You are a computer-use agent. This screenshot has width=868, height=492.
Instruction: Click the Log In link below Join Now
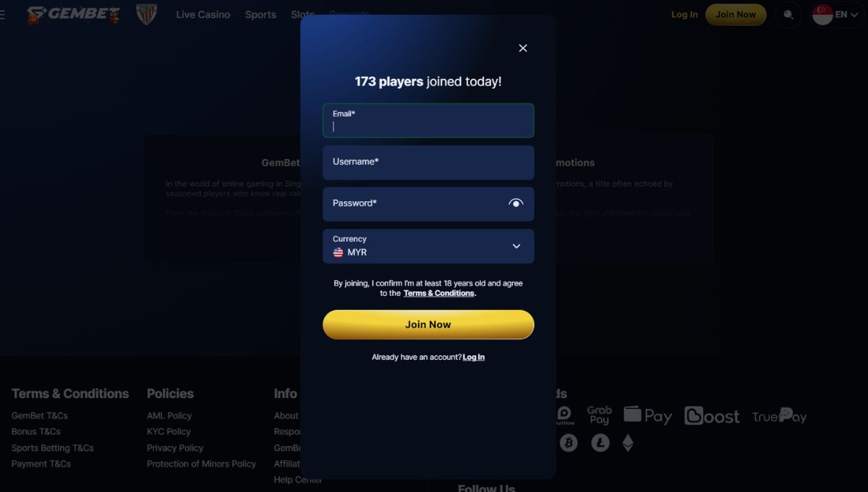474,357
